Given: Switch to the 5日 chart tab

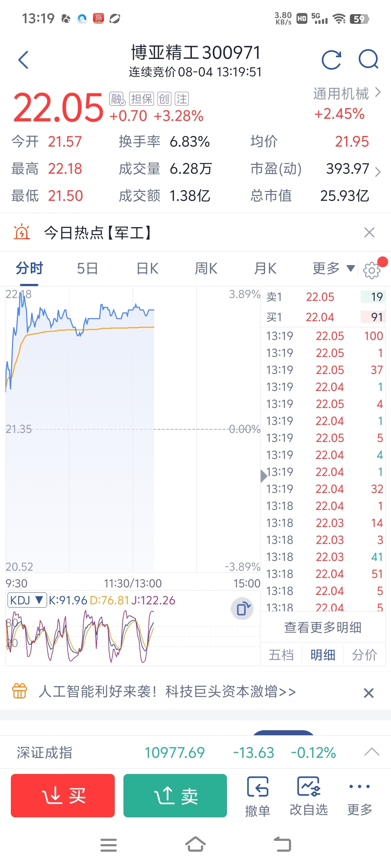Looking at the screenshot, I should pos(88,269).
